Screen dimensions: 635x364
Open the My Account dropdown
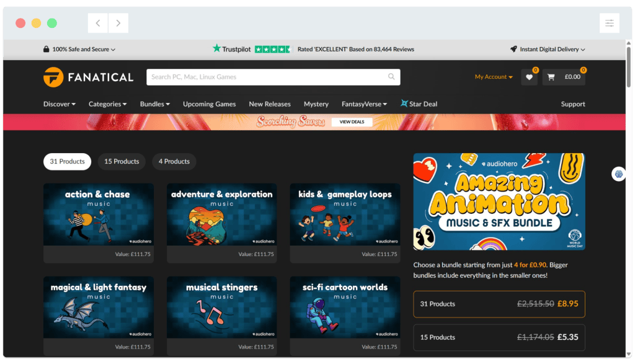[494, 77]
